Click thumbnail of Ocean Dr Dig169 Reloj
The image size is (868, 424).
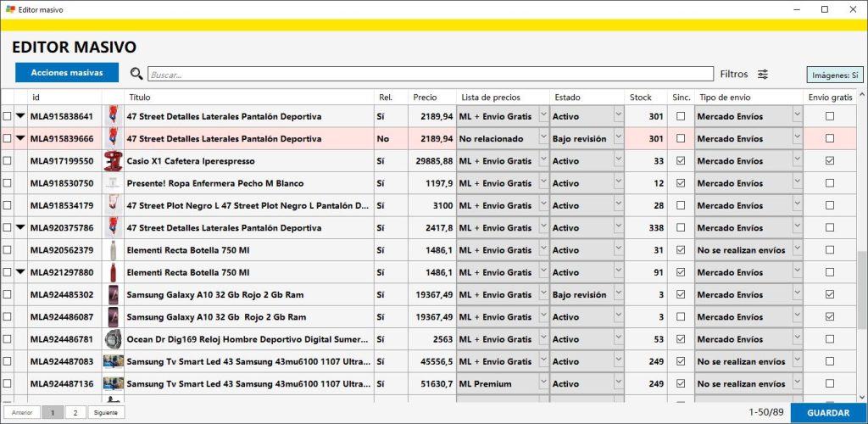113,339
